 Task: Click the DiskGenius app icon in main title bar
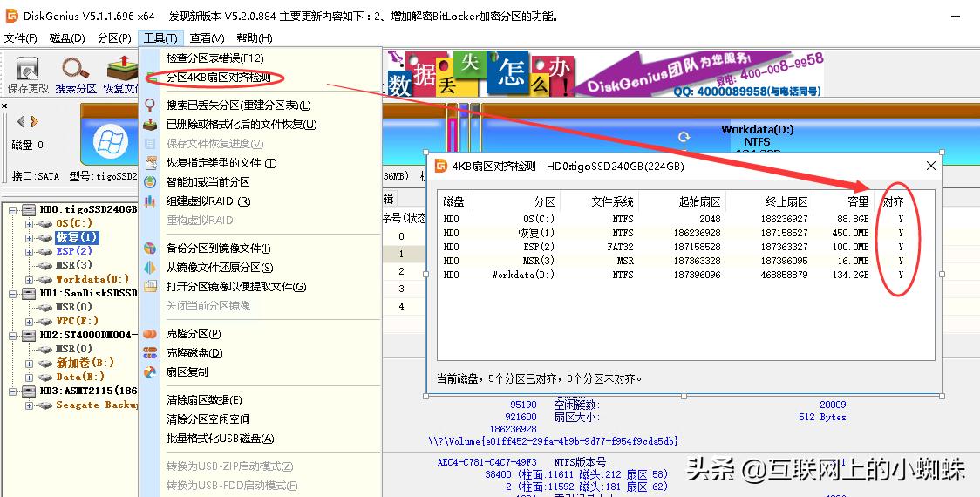pyautogui.click(x=11, y=16)
